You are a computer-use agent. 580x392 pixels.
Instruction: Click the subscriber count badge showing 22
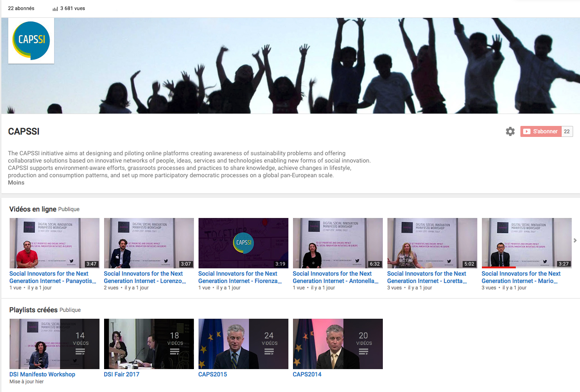click(x=567, y=131)
